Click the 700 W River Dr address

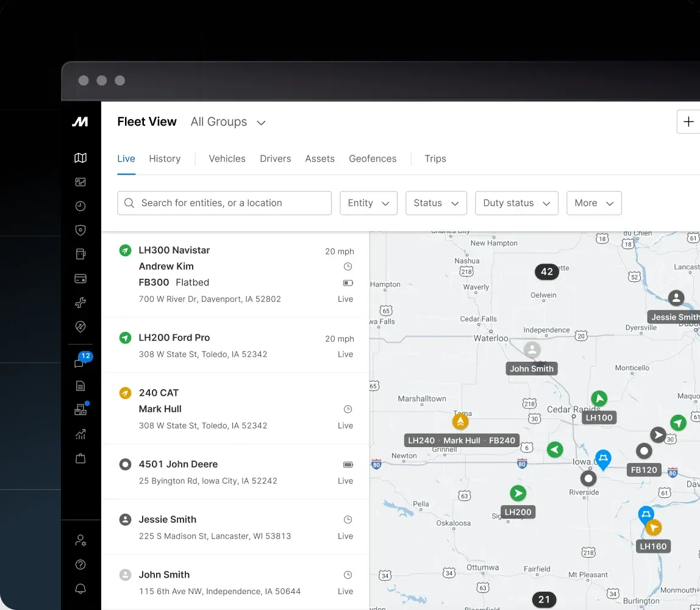[210, 299]
